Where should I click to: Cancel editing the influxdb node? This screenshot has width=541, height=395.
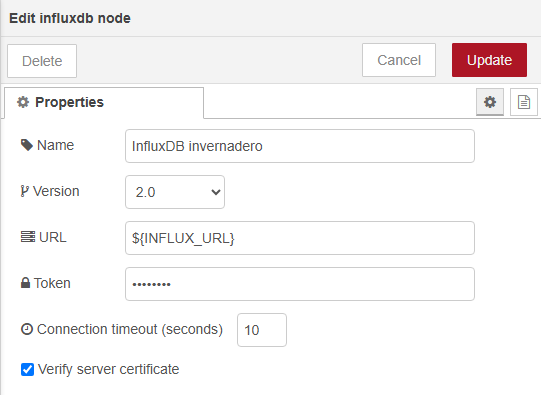pyautogui.click(x=399, y=60)
